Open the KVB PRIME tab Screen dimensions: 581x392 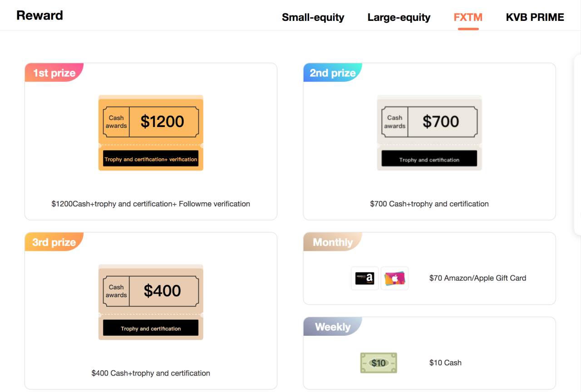coord(535,17)
